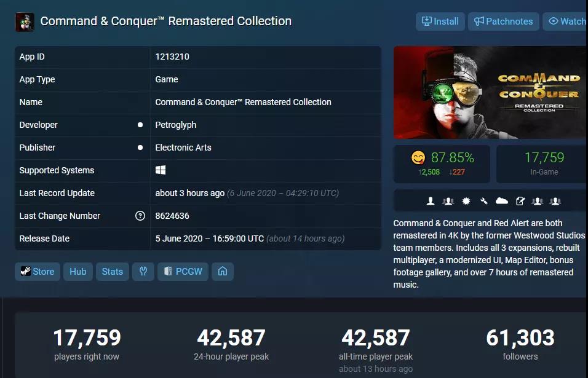Click the game capsule header image
This screenshot has height=378, width=588.
click(x=490, y=93)
